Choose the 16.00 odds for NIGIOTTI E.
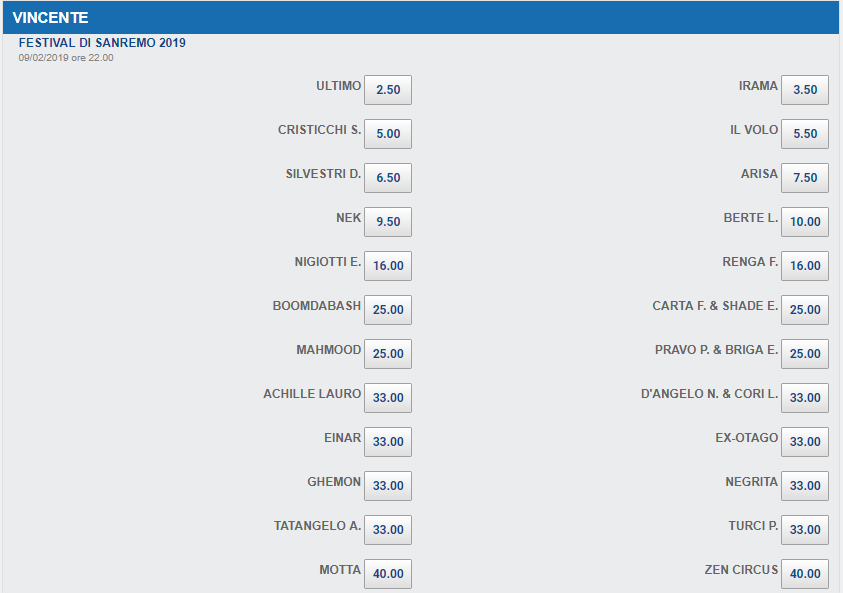The image size is (843, 593). pyautogui.click(x=388, y=266)
